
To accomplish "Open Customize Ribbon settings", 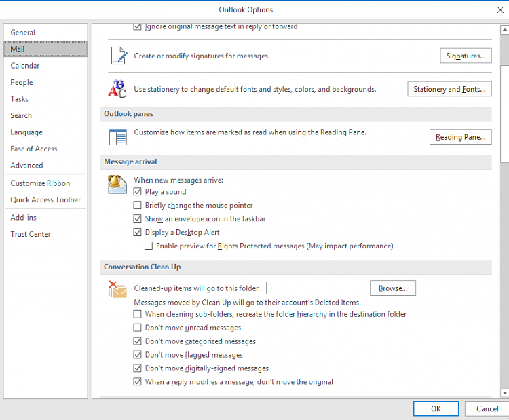I will pyautogui.click(x=45, y=183).
